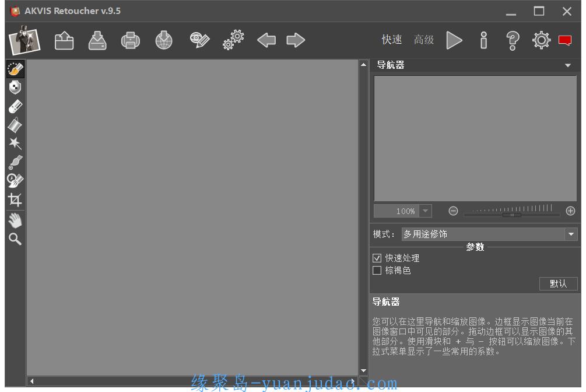Click the horizontal scrollbar left arrow

(x=31, y=381)
